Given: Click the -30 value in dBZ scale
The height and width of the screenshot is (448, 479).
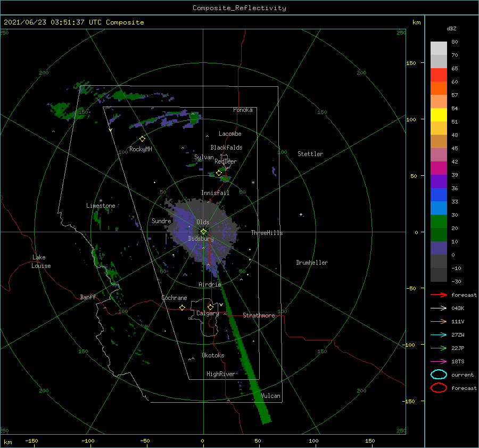Looking at the screenshot, I should coord(456,281).
